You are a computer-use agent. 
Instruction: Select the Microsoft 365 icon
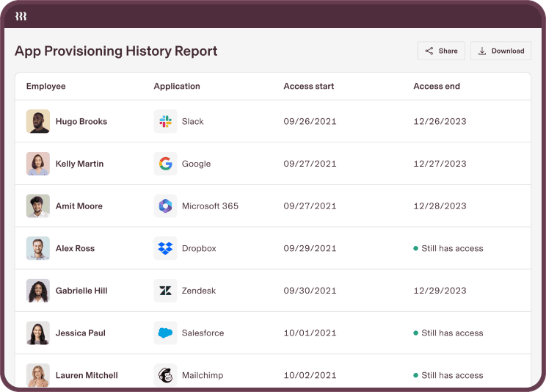(166, 206)
